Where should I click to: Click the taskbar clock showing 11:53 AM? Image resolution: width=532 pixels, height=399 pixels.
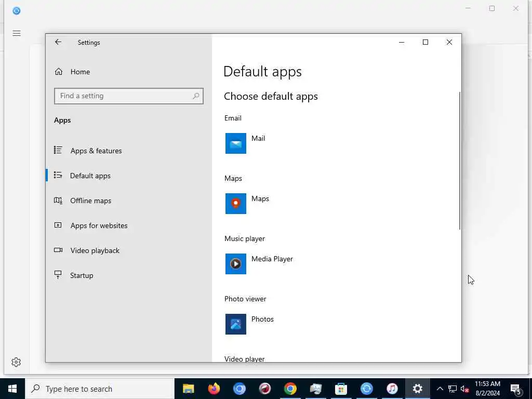pyautogui.click(x=487, y=389)
